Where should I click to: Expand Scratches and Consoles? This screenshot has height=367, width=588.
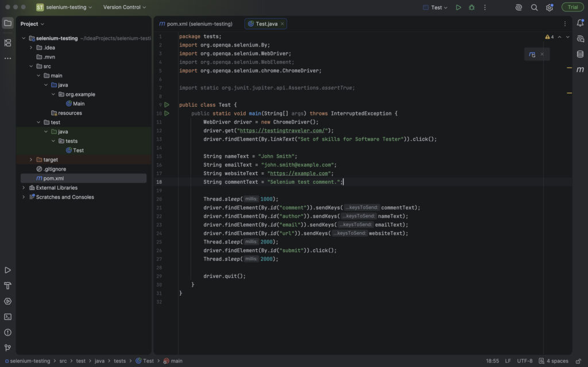[x=24, y=197]
